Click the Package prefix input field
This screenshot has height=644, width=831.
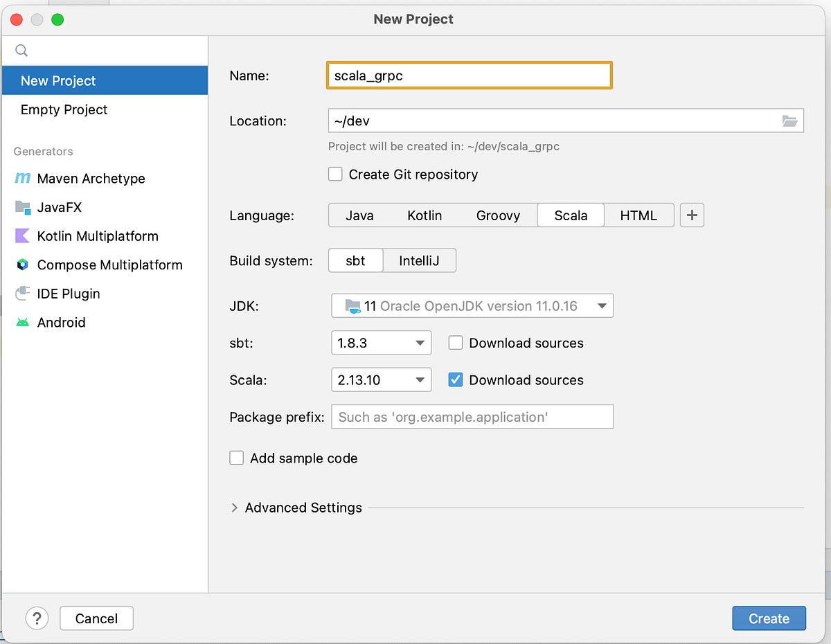(472, 416)
